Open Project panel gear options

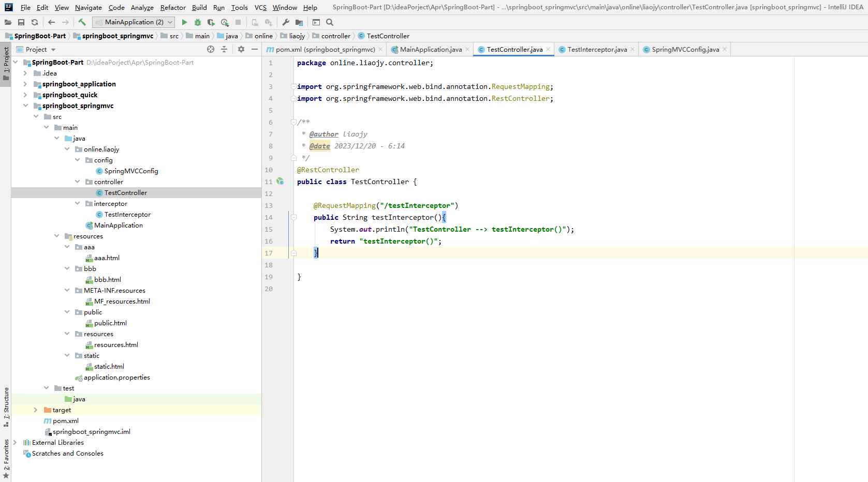click(241, 49)
